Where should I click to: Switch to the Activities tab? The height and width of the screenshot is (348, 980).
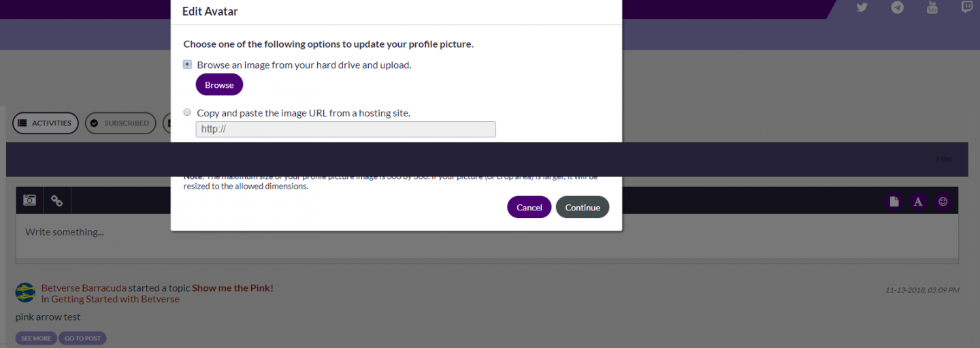pyautogui.click(x=46, y=123)
